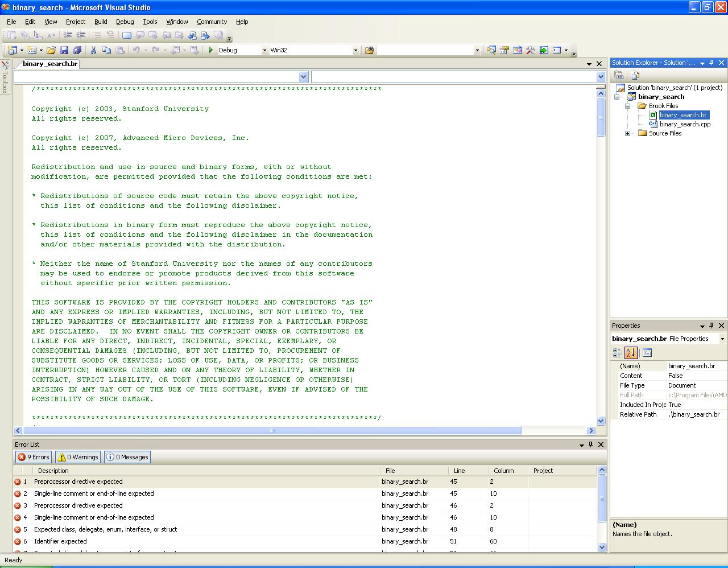
Task: Toggle the 0 Warnings filter
Action: point(78,457)
